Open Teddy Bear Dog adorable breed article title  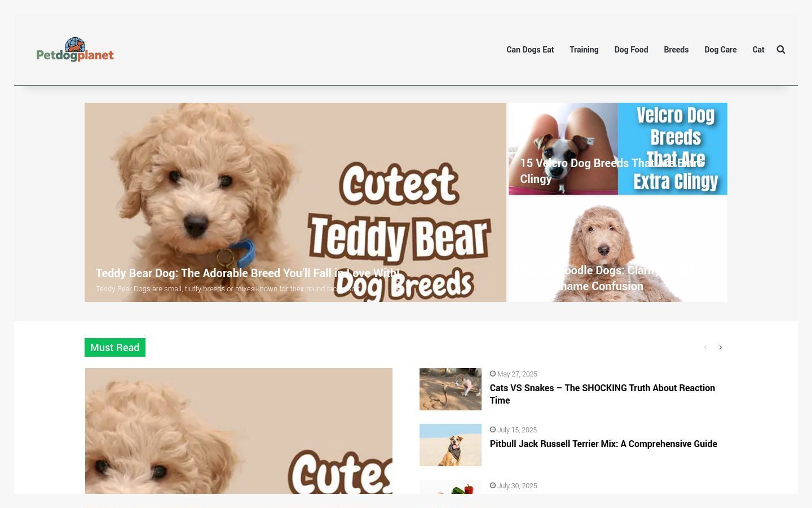(x=248, y=273)
